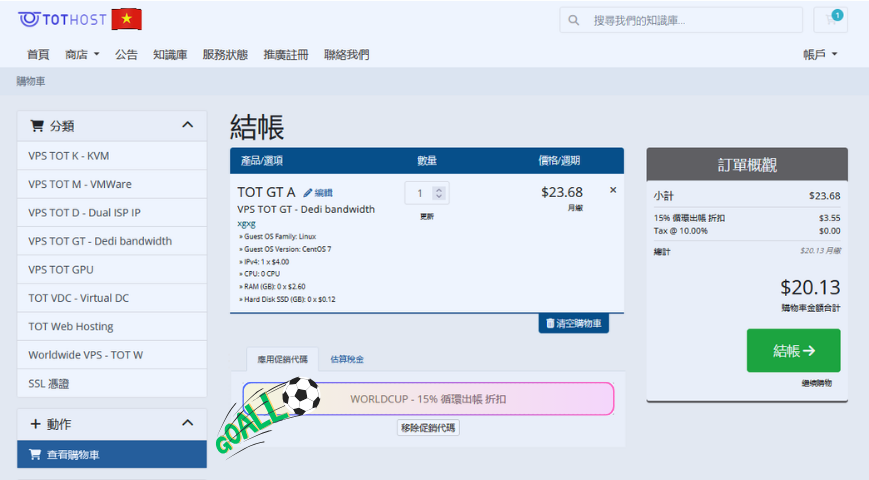Image resolution: width=869 pixels, height=480 pixels.
Task: Click the quantity input field
Action: coord(426,193)
